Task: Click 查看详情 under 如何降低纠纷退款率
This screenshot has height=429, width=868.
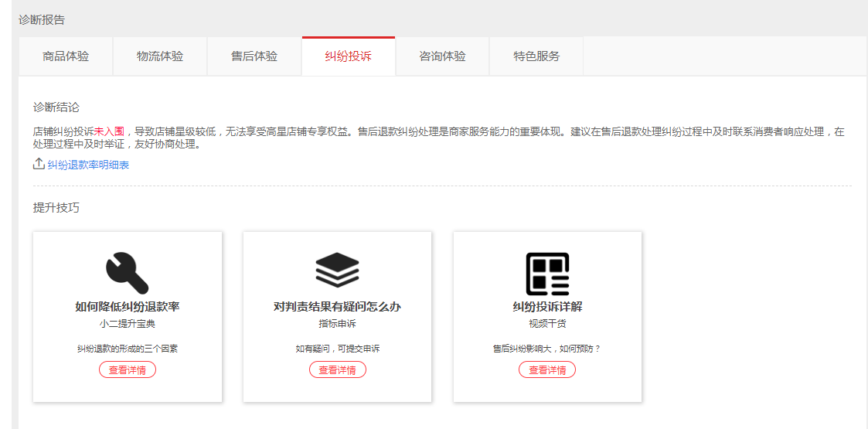Action: tap(128, 370)
